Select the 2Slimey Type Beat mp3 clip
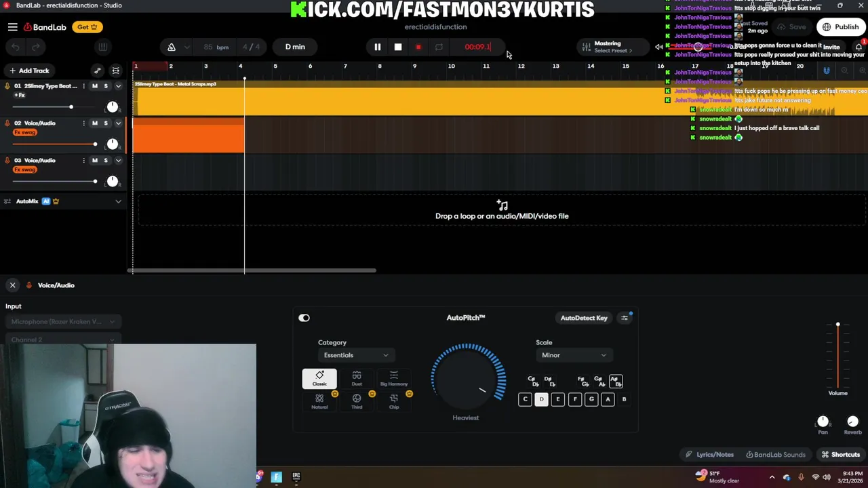 (500, 98)
